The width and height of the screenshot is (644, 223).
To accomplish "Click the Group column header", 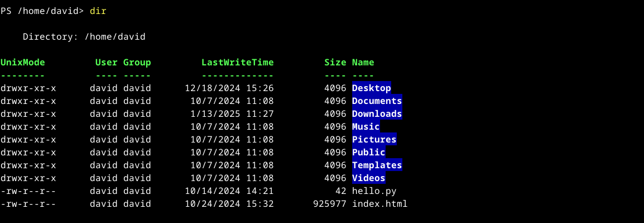I will coord(137,63).
